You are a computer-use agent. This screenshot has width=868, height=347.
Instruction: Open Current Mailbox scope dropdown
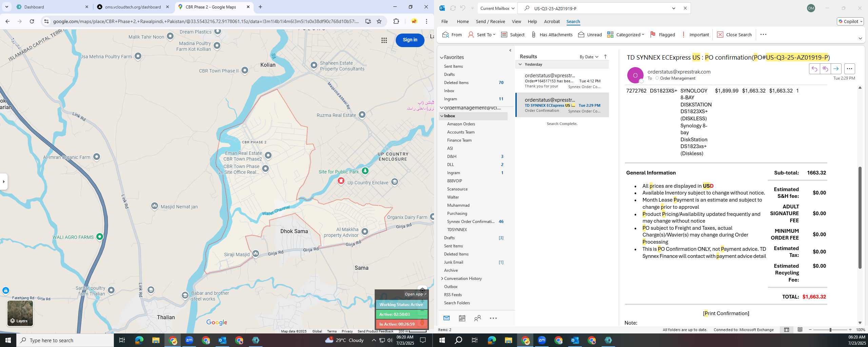[x=497, y=8]
